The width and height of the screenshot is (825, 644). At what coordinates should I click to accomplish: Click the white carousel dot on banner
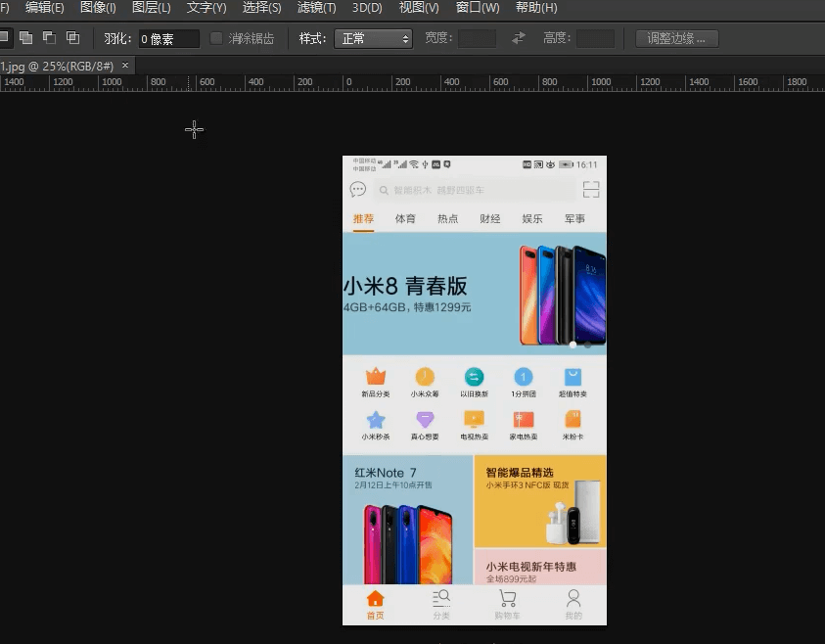(573, 345)
